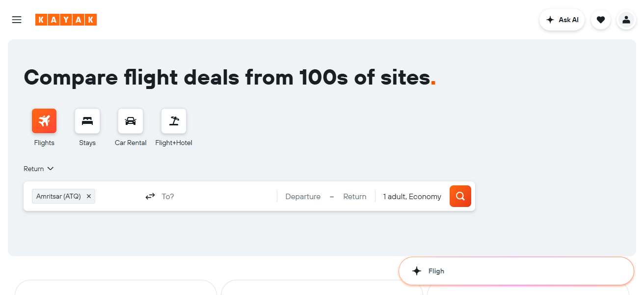This screenshot has height=295, width=644.
Task: Click the origin field empty area
Action: click(118, 197)
